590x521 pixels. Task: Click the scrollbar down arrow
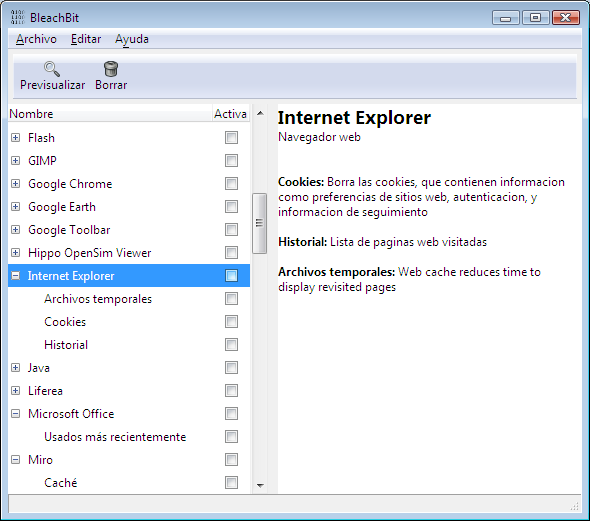click(260, 486)
